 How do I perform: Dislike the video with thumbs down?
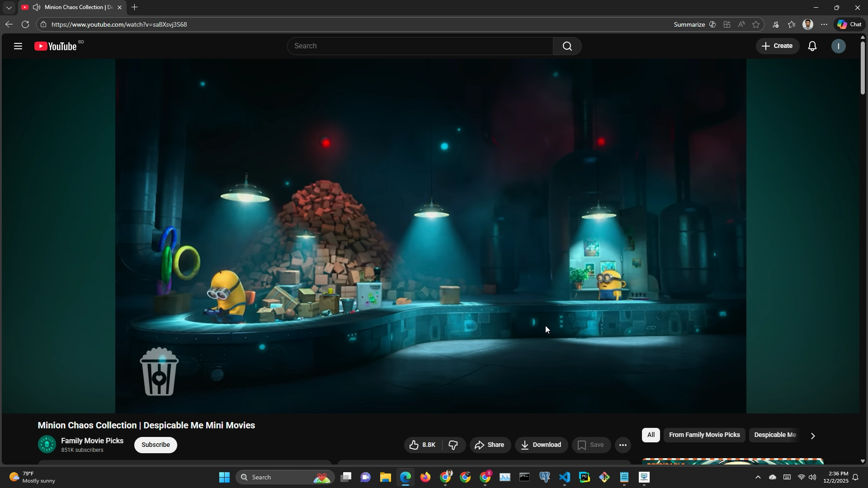[453, 445]
